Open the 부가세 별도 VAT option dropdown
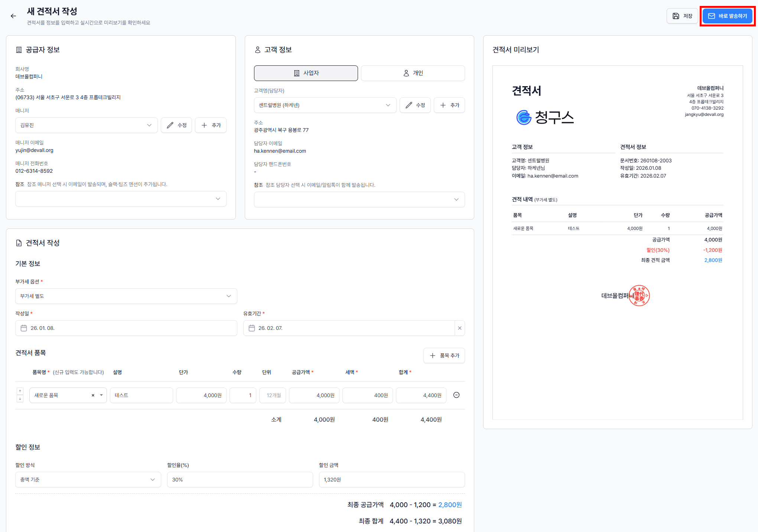The image size is (758, 532). click(x=126, y=296)
